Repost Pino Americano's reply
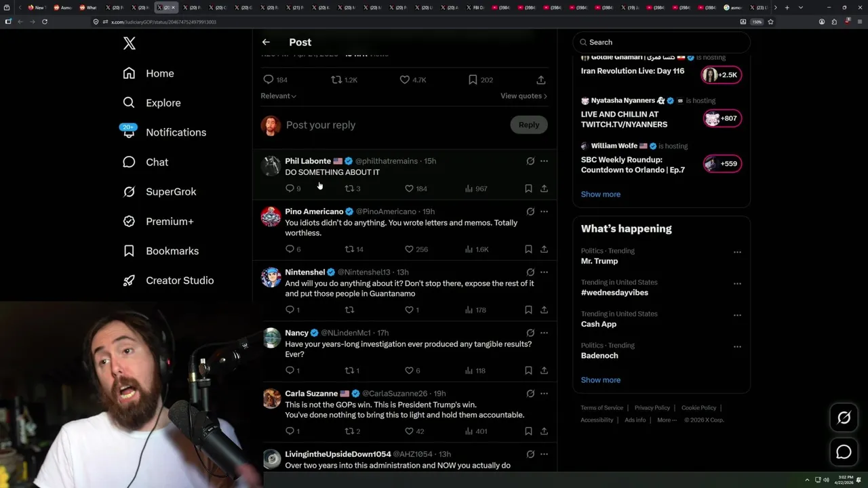The image size is (868, 488). [350, 249]
